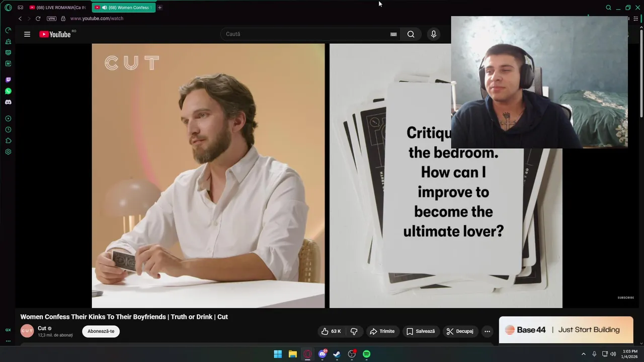Open the M-labelled sidebar panel icon
Screen dimensions: 644x362
click(8, 63)
